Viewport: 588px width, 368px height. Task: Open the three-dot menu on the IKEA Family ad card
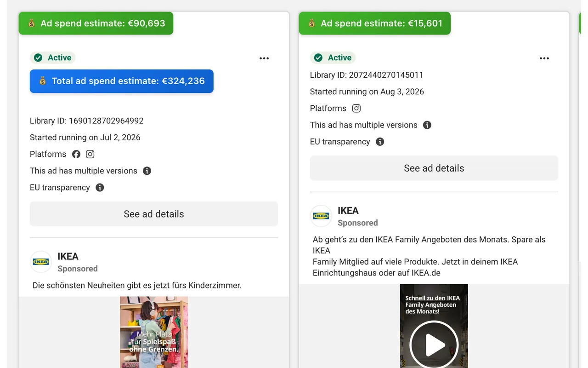pyautogui.click(x=544, y=58)
